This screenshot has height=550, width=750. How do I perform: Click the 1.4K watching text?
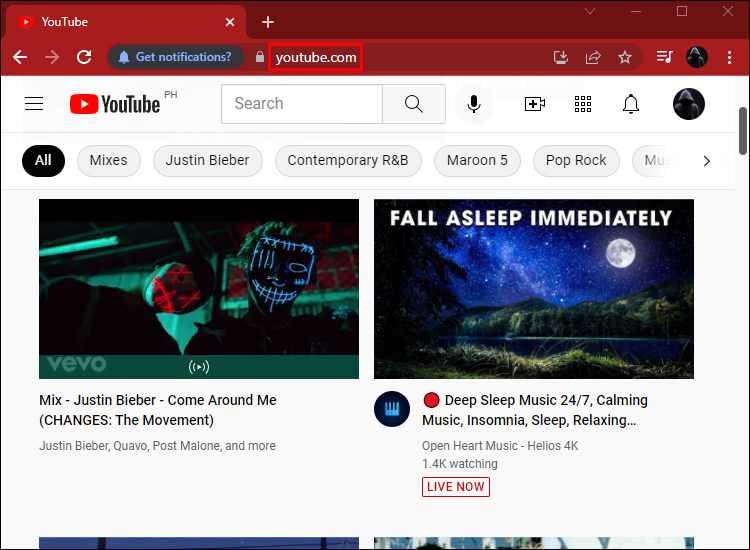click(460, 464)
